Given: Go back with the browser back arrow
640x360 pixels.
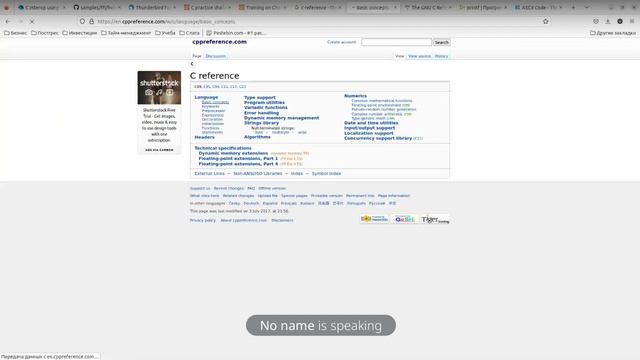Looking at the screenshot, I should point(8,21).
